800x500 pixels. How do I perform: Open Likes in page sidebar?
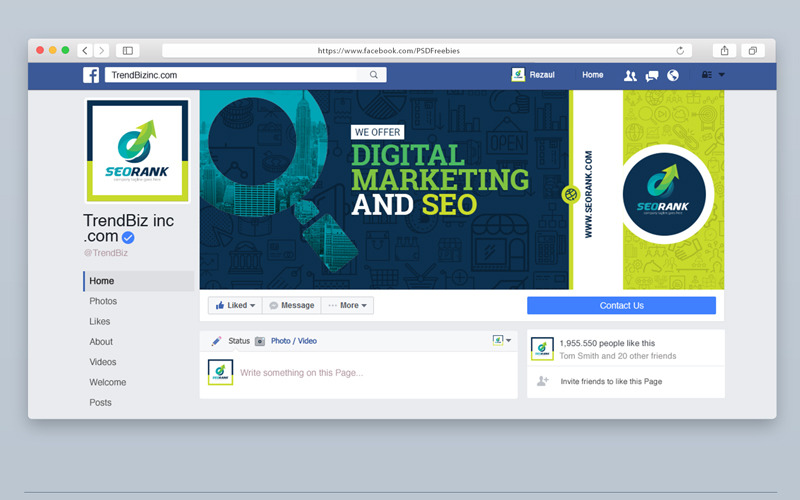point(99,321)
